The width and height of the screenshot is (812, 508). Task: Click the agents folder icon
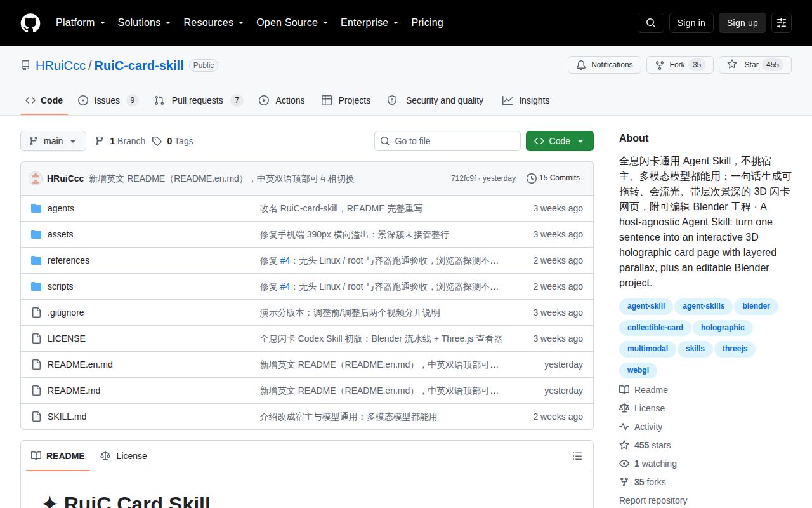click(36, 208)
